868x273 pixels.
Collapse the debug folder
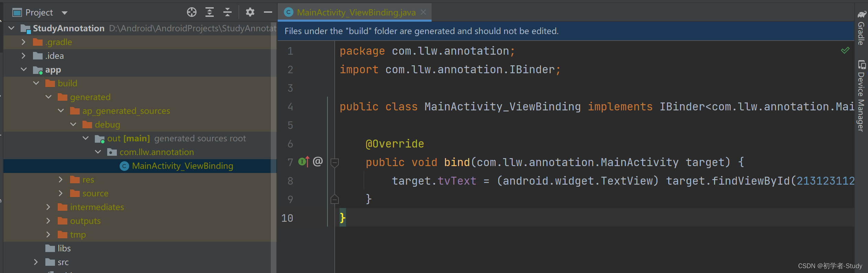pyautogui.click(x=73, y=124)
